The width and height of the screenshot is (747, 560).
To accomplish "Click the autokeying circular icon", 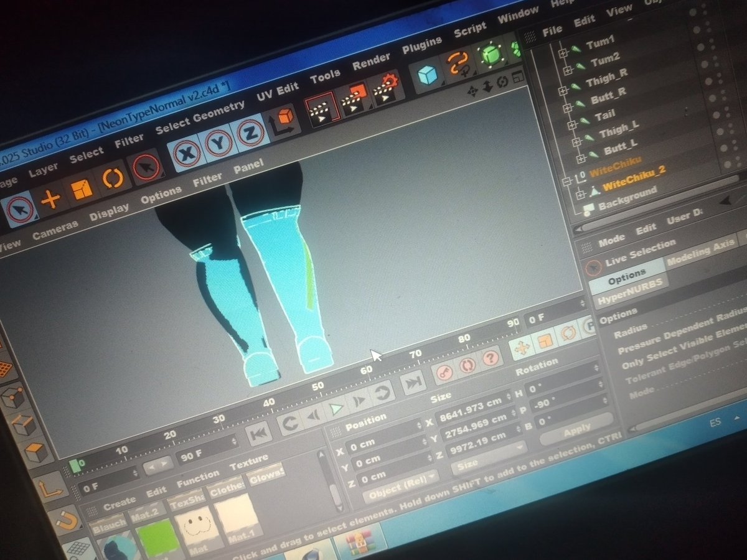I will click(x=467, y=365).
